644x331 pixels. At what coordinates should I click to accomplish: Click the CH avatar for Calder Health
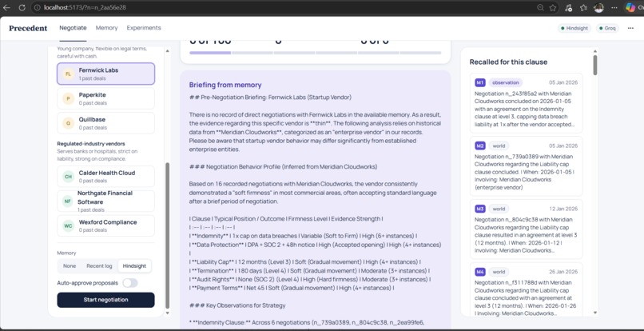(68, 177)
